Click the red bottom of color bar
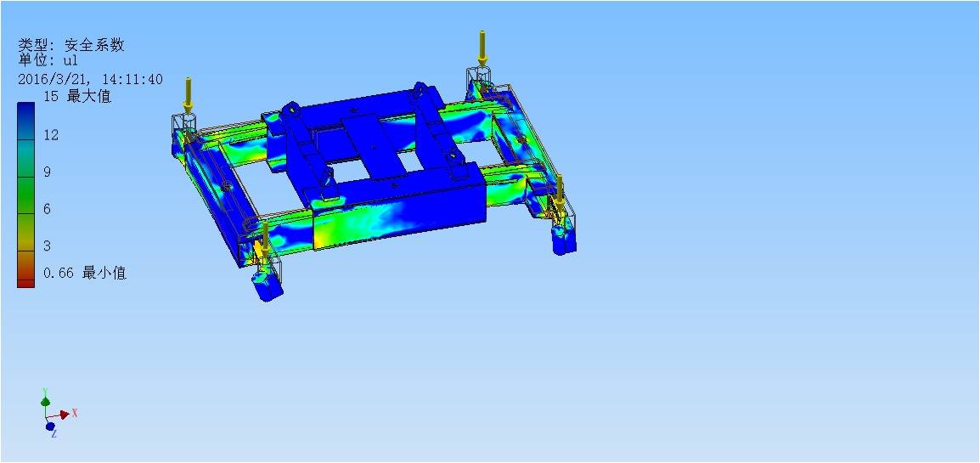This screenshot has height=463, width=980. 25,279
